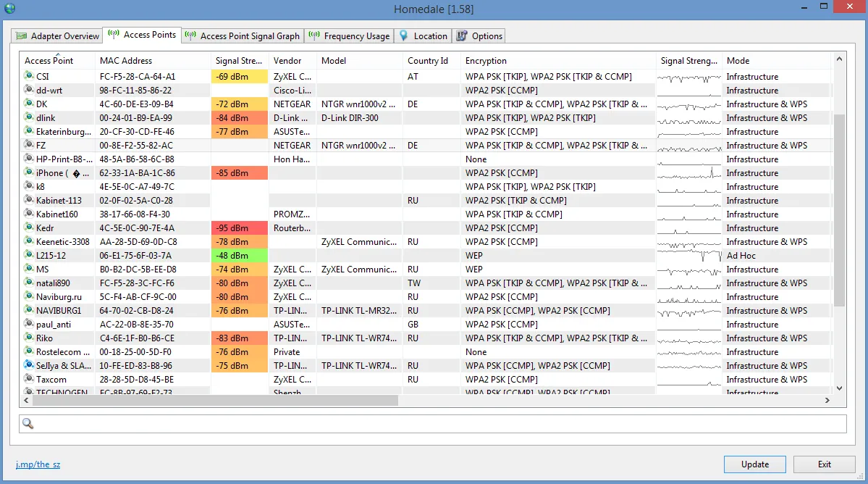
Task: Click the SeJlya & SLA access point icon
Action: click(29, 365)
